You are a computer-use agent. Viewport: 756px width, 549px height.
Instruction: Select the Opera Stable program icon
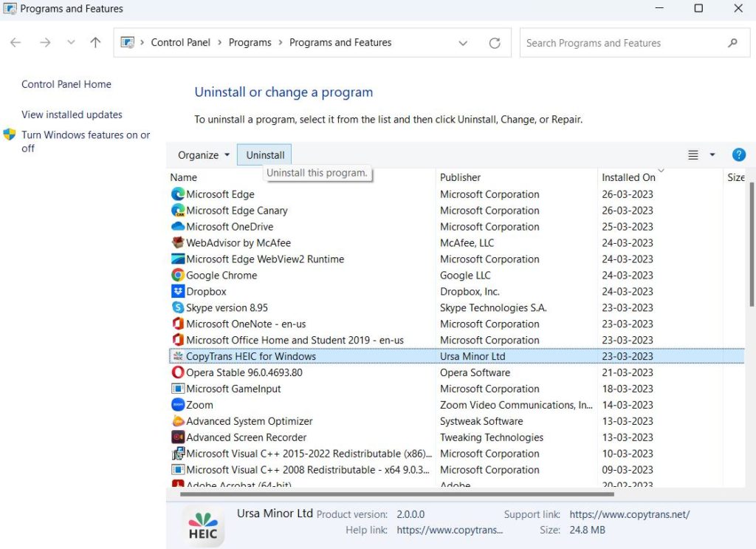(x=177, y=372)
